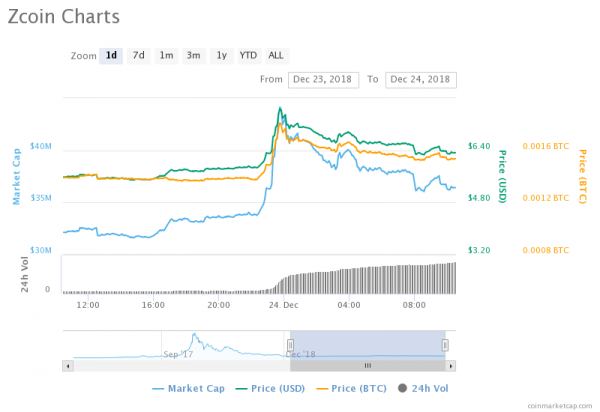Click the scrollbar track left of thumb
The image size is (600, 412).
[x=181, y=366]
